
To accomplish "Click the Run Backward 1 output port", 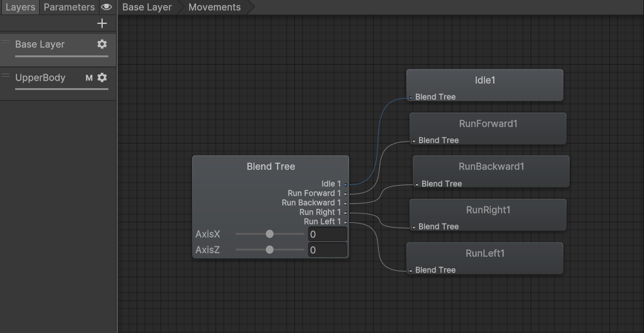I will pyautogui.click(x=346, y=203).
